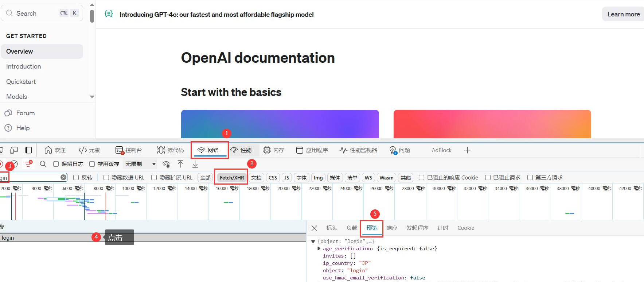Enable the 保留日志 checkbox

56,164
